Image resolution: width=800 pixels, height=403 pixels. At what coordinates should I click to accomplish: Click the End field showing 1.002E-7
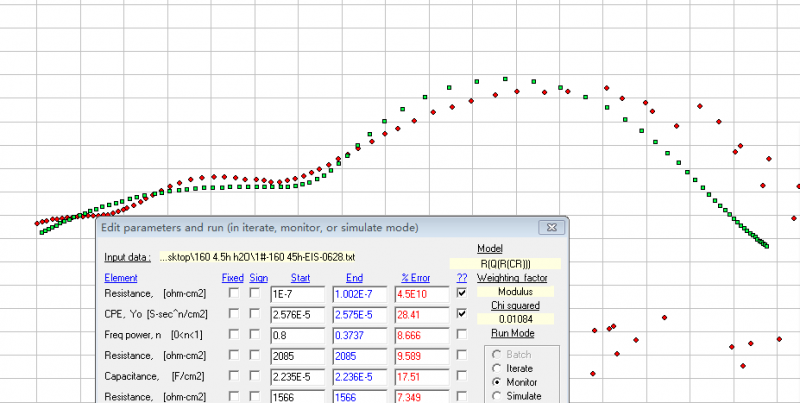point(360,294)
